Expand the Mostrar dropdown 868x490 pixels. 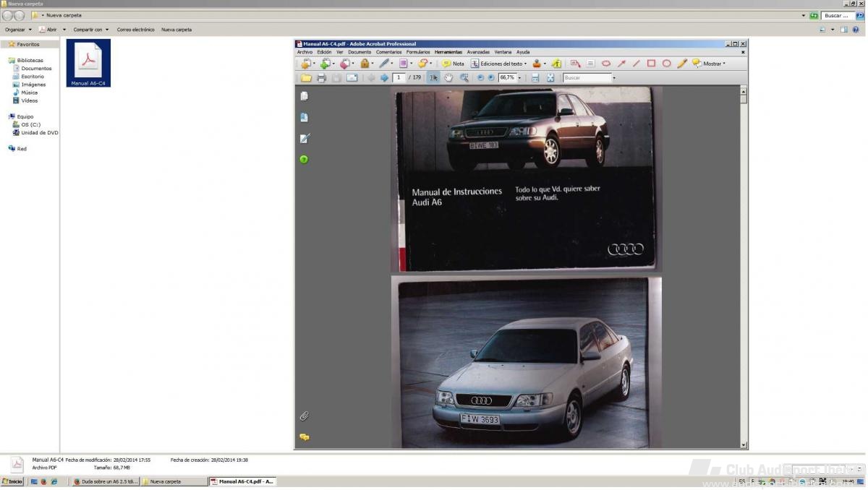pyautogui.click(x=724, y=64)
